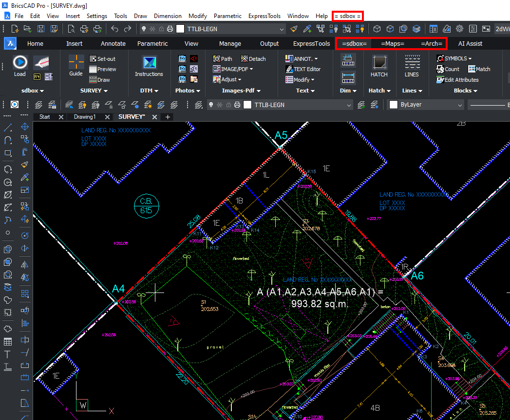Viewport: 510px width, 420px height.
Task: Click the LINES linetype icon
Action: [412, 62]
